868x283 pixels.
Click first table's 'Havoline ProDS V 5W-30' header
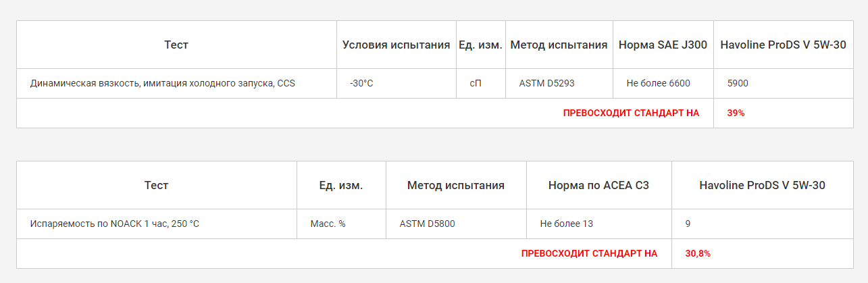coord(783,45)
